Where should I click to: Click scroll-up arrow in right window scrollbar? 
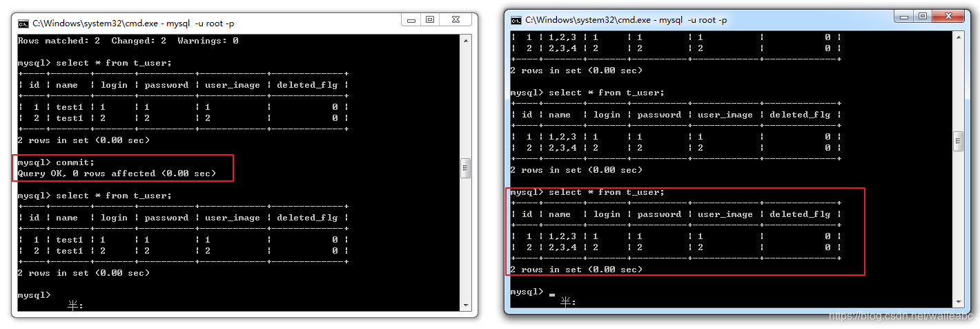[x=958, y=36]
